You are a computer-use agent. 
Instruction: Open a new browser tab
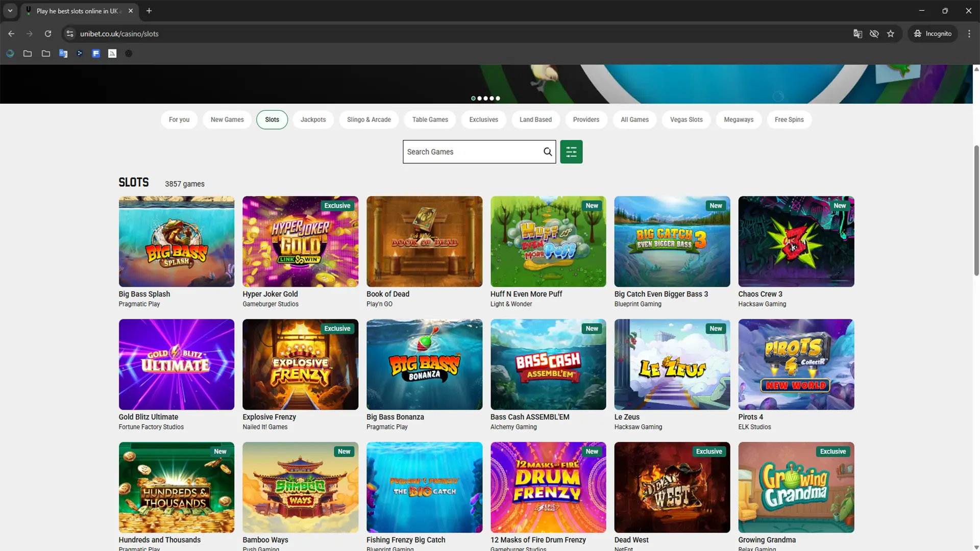click(149, 11)
